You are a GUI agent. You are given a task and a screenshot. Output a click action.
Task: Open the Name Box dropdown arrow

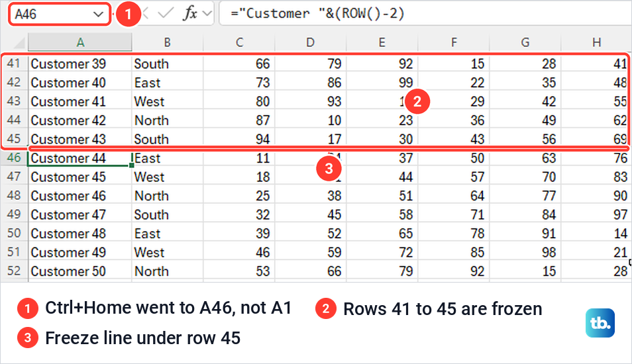pyautogui.click(x=98, y=15)
